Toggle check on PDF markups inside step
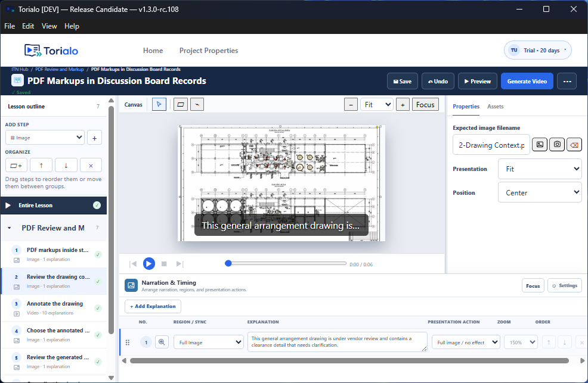The image size is (588, 383). [98, 254]
